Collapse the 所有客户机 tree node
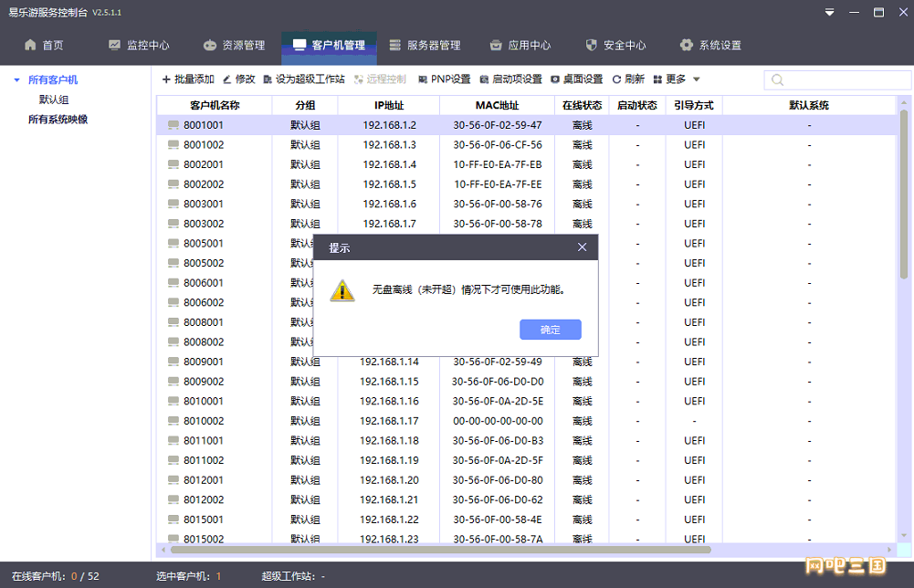The width and height of the screenshot is (914, 588). pyautogui.click(x=16, y=80)
